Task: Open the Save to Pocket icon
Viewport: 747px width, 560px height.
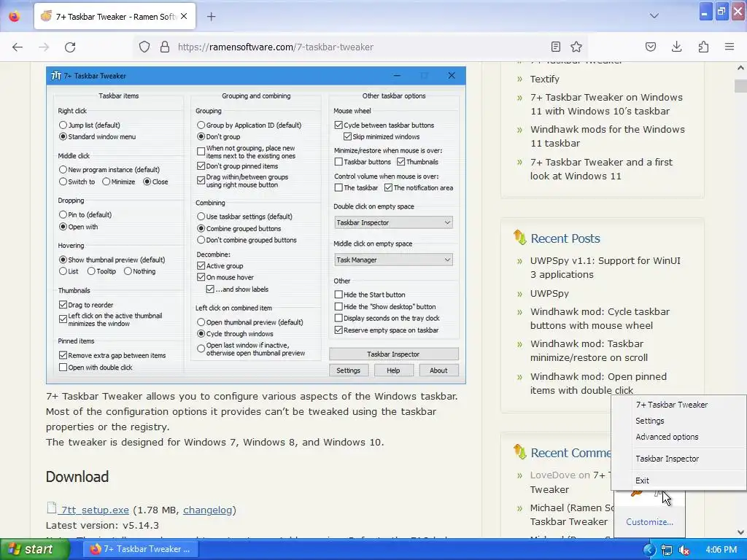Action: [x=651, y=47]
